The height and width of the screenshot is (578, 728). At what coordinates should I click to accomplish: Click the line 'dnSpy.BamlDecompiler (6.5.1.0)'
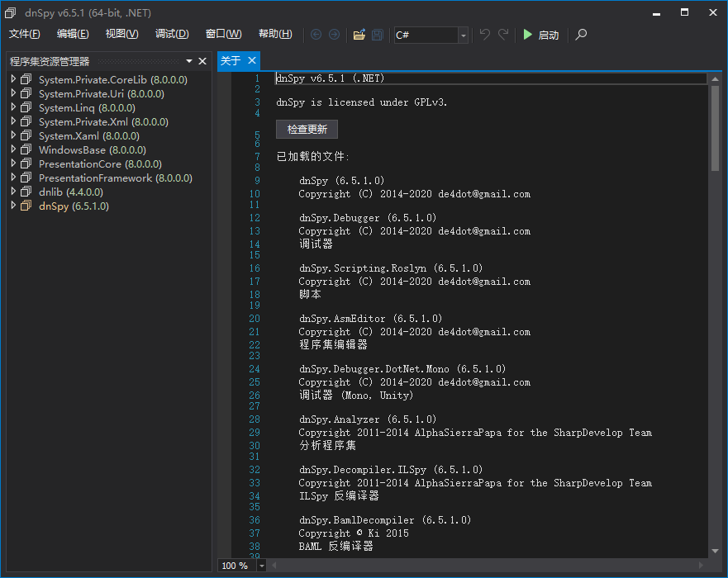[385, 520]
